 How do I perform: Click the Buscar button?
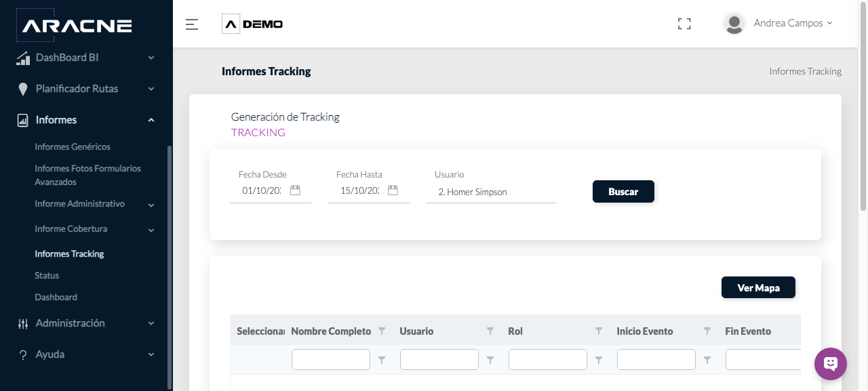tap(623, 192)
